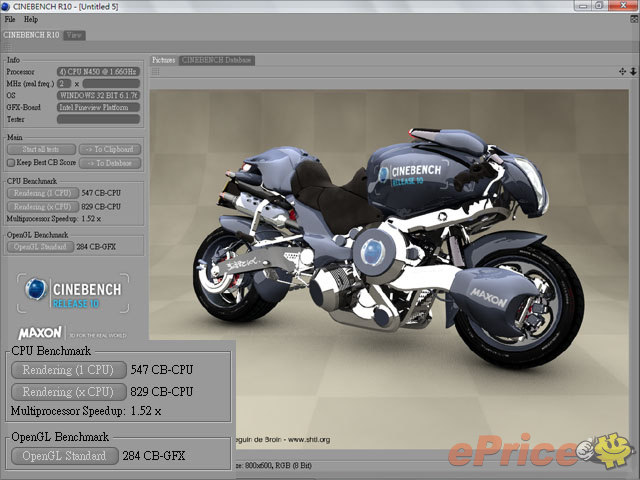The height and width of the screenshot is (480, 640).
Task: Click the empty MHz multiplier field after the x
Action: tap(111, 84)
